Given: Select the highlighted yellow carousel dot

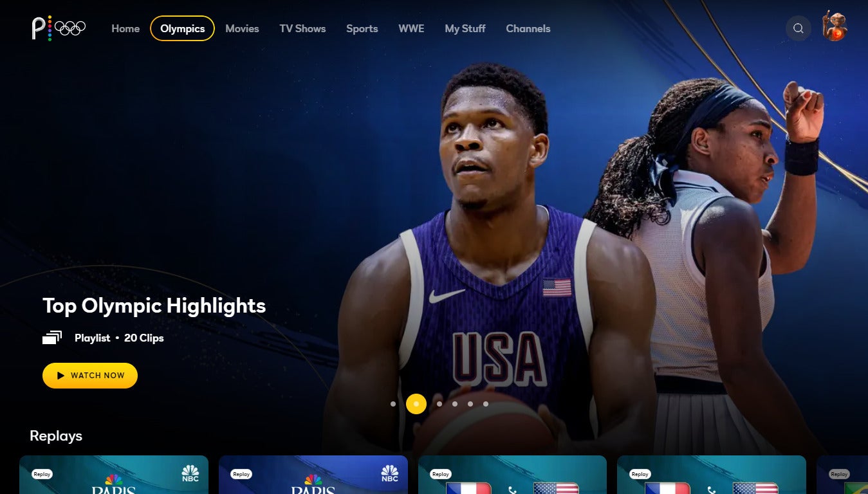Looking at the screenshot, I should click(416, 404).
